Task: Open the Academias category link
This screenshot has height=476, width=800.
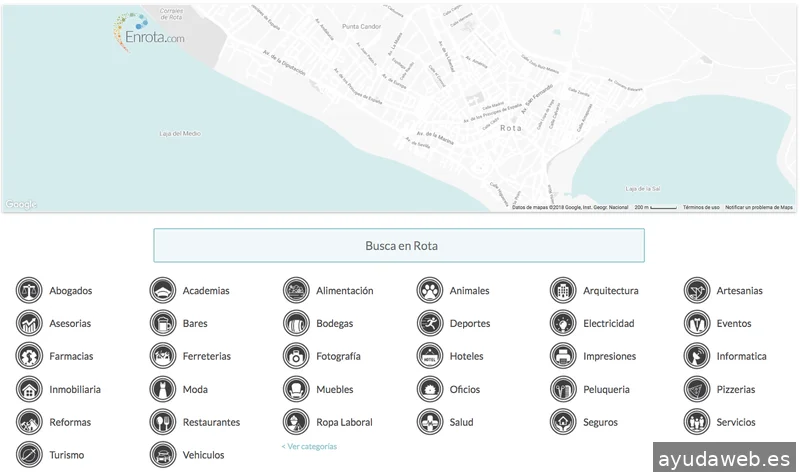Action: pyautogui.click(x=205, y=291)
